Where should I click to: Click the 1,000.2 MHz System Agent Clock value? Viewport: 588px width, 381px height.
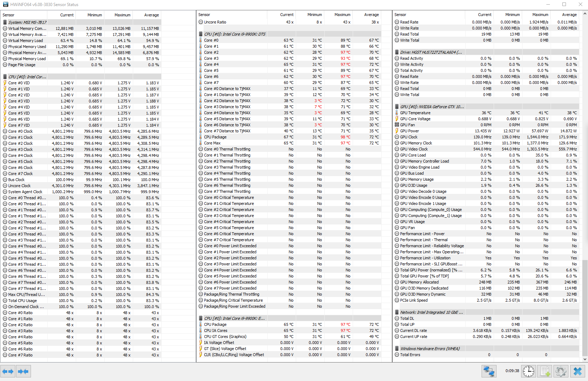(63, 192)
